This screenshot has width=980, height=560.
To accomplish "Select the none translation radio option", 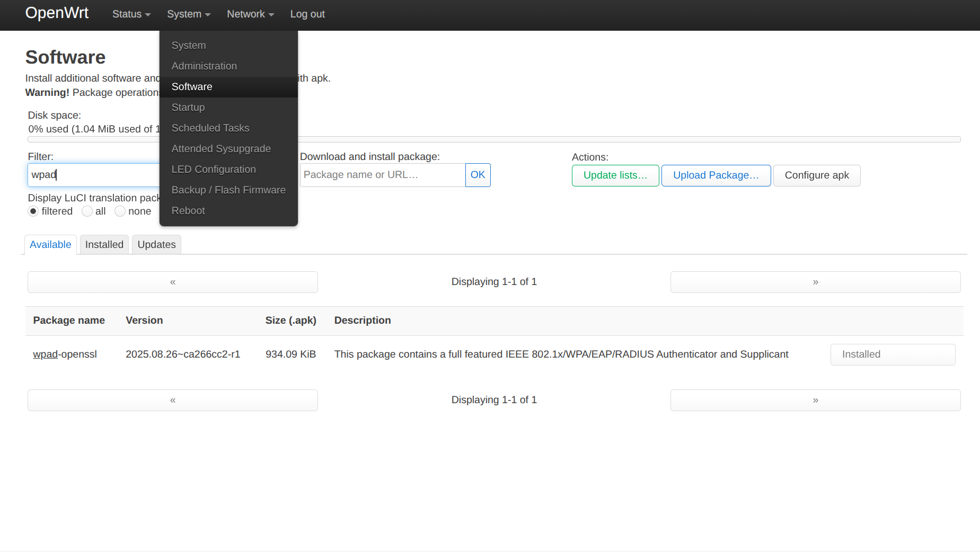I will click(x=120, y=211).
